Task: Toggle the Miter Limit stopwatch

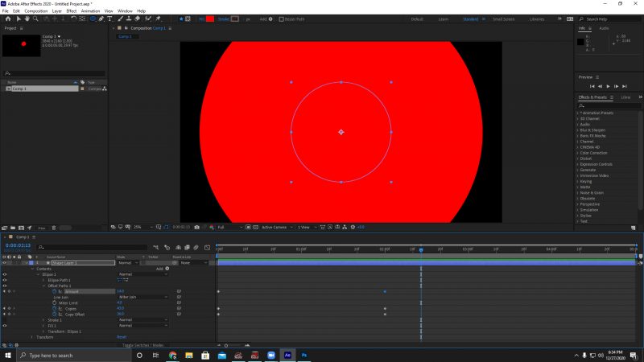Action: (54, 303)
